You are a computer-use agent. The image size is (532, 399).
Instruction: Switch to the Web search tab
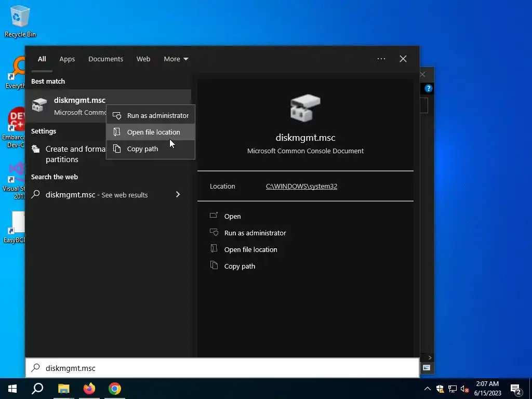pos(143,59)
